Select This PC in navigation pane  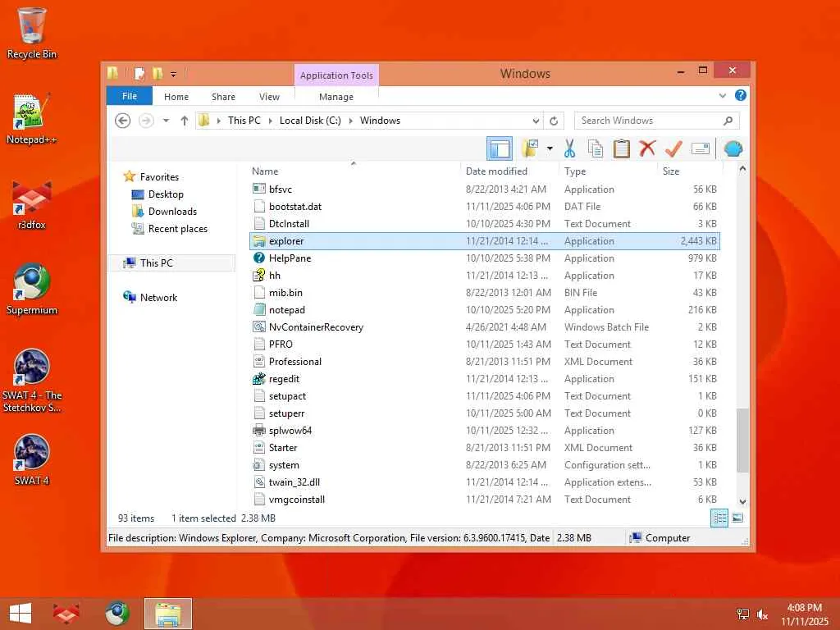point(171,263)
